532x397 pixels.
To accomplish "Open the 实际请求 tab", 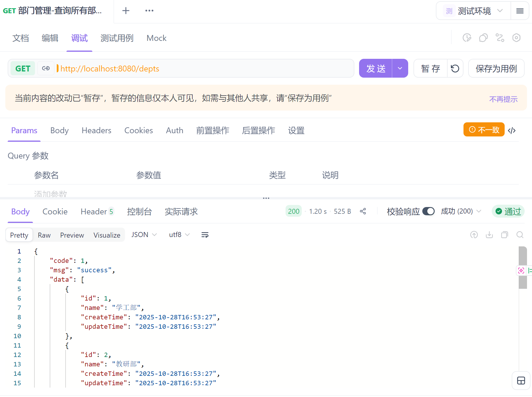I will pyautogui.click(x=181, y=211).
